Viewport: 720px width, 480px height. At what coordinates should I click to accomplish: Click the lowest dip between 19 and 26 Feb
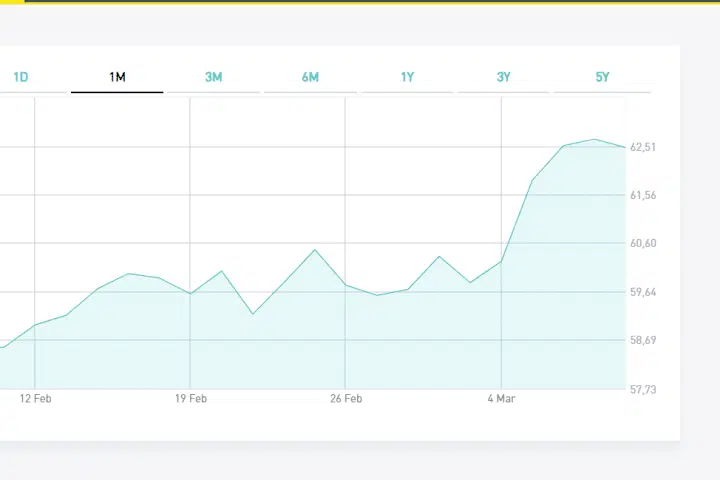tap(253, 314)
